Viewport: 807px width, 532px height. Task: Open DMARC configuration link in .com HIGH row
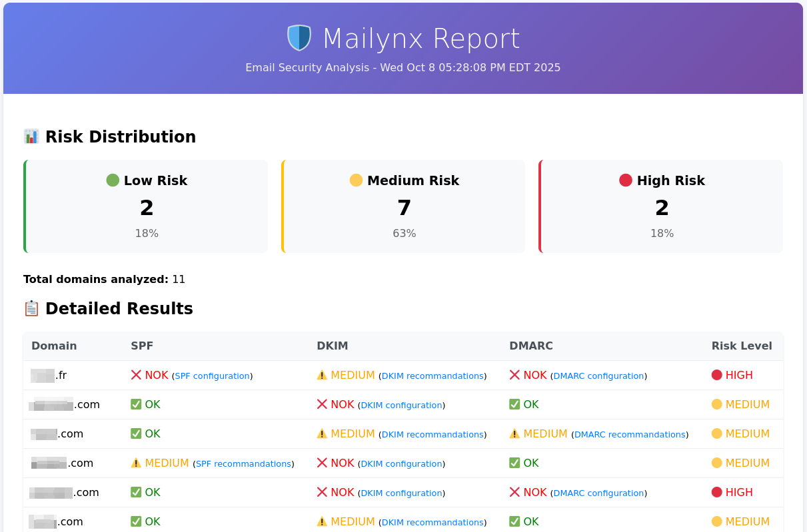click(x=598, y=493)
